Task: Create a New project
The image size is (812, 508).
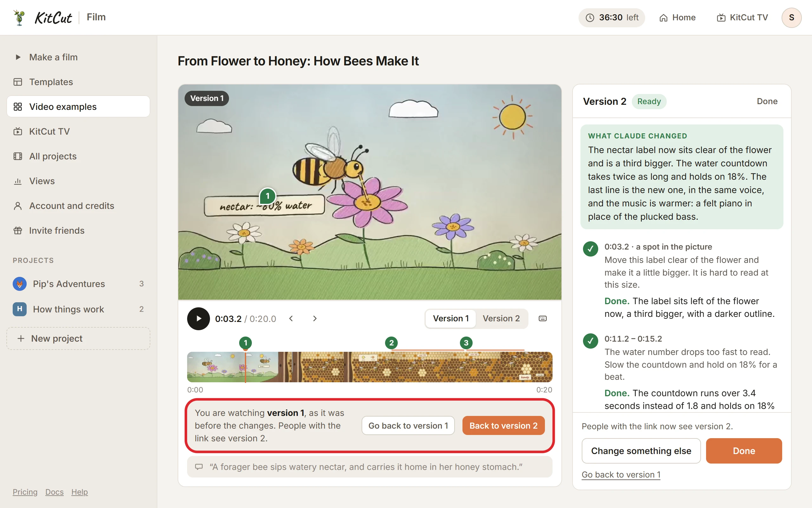Action: (x=78, y=338)
